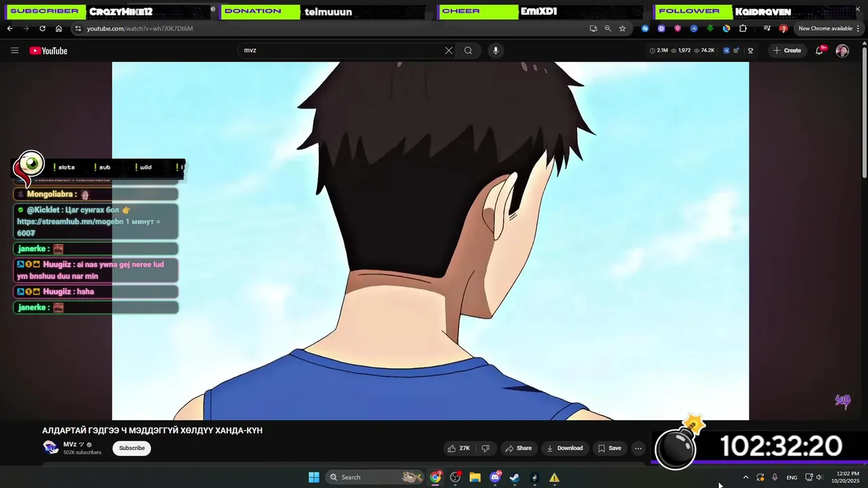The image size is (868, 488).
Task: Open Chrome from the taskbar
Action: (435, 477)
